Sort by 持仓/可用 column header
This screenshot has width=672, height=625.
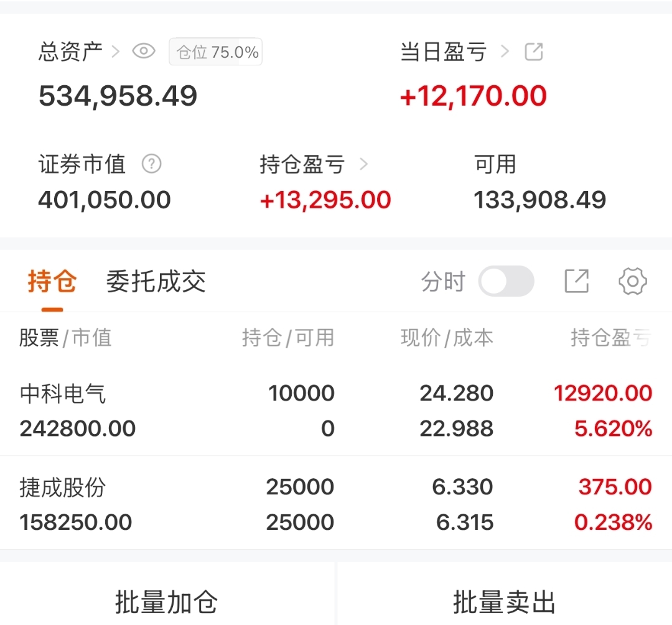[x=288, y=338]
